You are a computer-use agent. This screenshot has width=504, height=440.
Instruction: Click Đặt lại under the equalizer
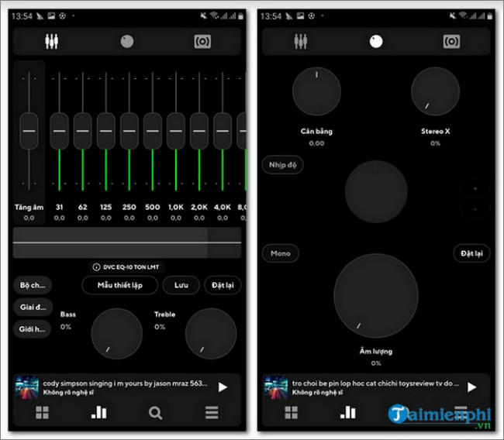point(223,285)
